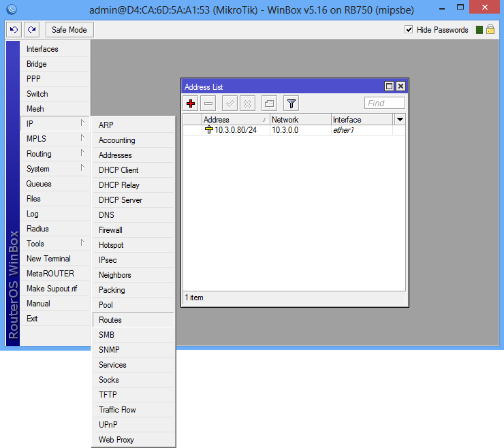Click the Undo arrow icon

(14, 30)
